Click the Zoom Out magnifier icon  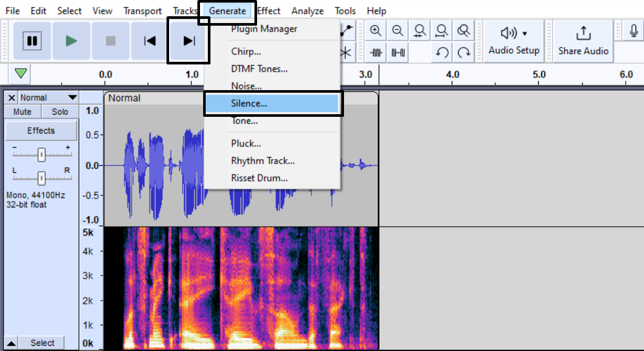point(397,30)
